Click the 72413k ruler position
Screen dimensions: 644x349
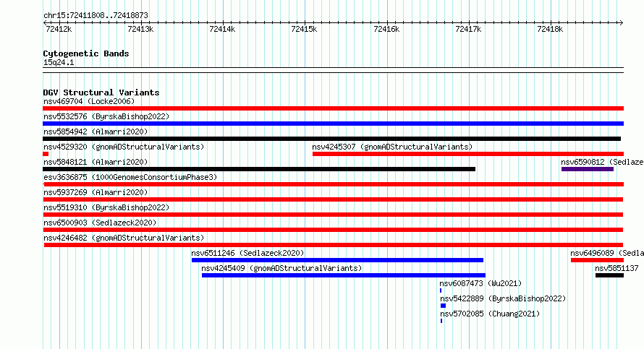click(140, 29)
